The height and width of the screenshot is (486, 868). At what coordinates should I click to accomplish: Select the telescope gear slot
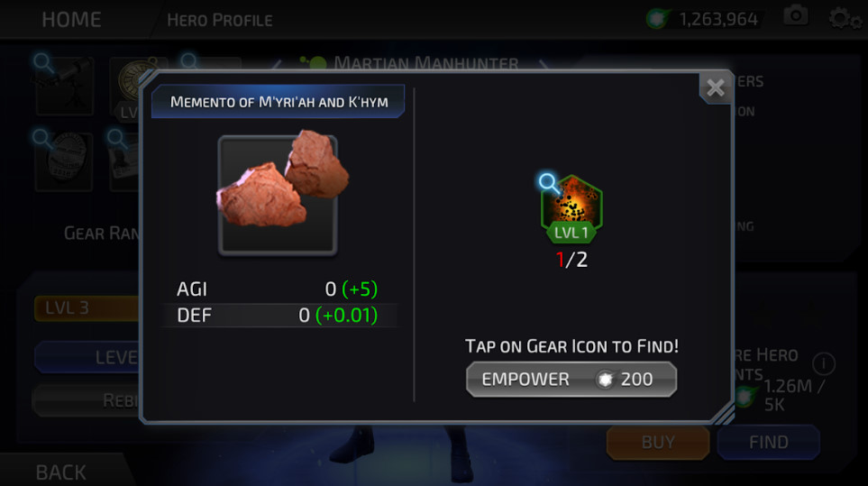point(65,87)
